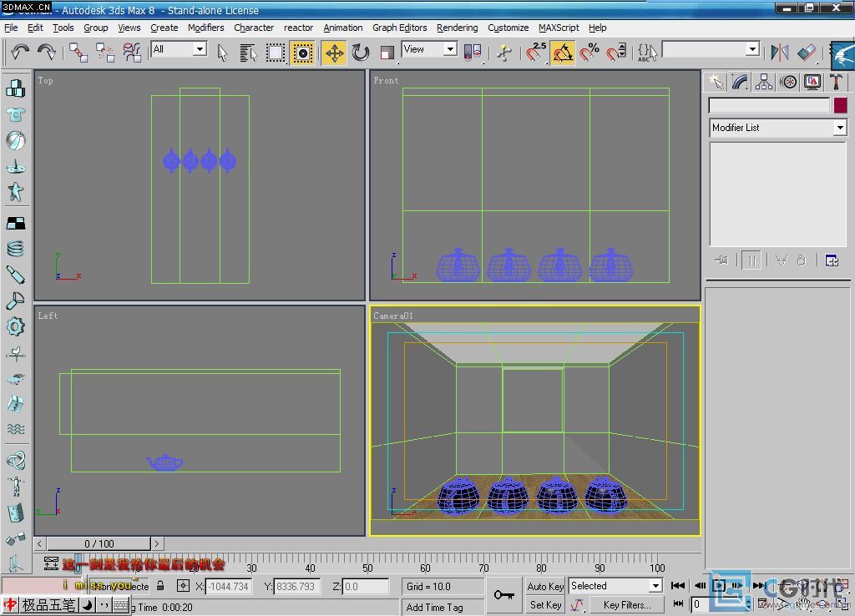Switch to the Modify command panel tab

[740, 82]
